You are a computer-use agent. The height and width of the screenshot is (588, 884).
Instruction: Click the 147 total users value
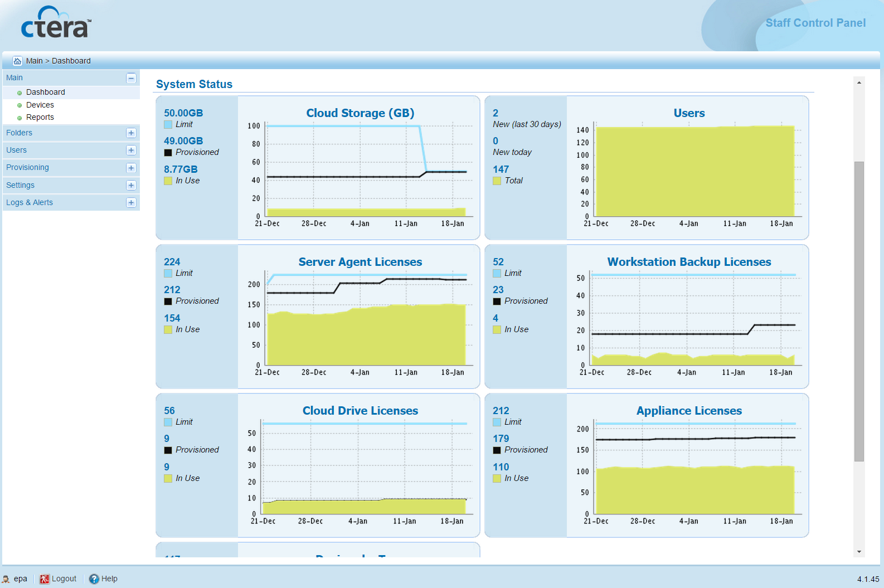[501, 169]
